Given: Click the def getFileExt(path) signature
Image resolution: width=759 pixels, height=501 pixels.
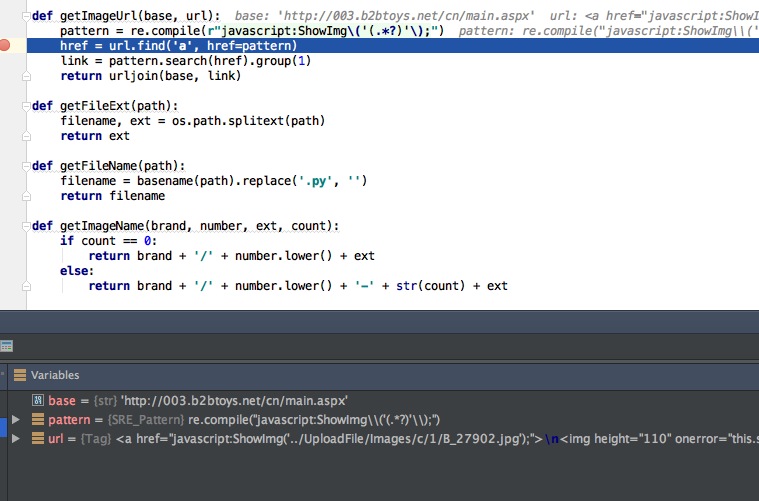Looking at the screenshot, I should pos(105,106).
